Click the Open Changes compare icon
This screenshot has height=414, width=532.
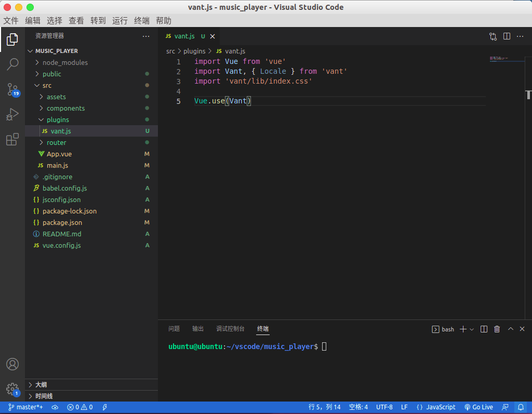[493, 36]
